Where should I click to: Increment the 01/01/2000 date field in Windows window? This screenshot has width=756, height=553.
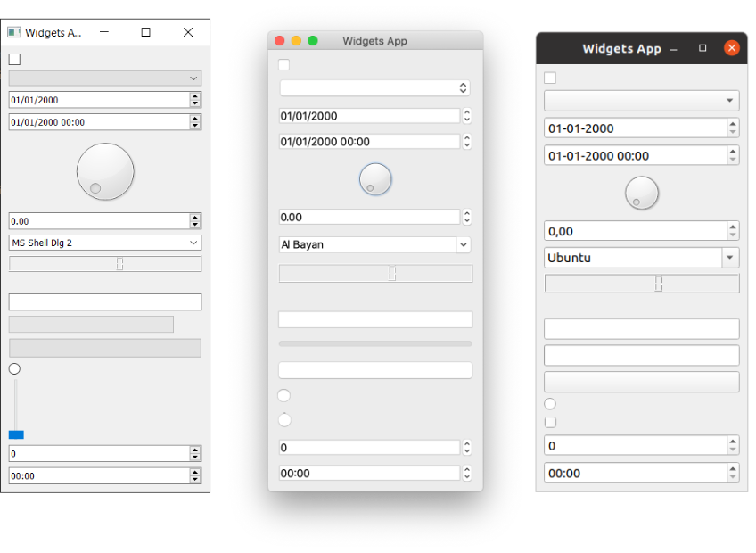(x=195, y=95)
